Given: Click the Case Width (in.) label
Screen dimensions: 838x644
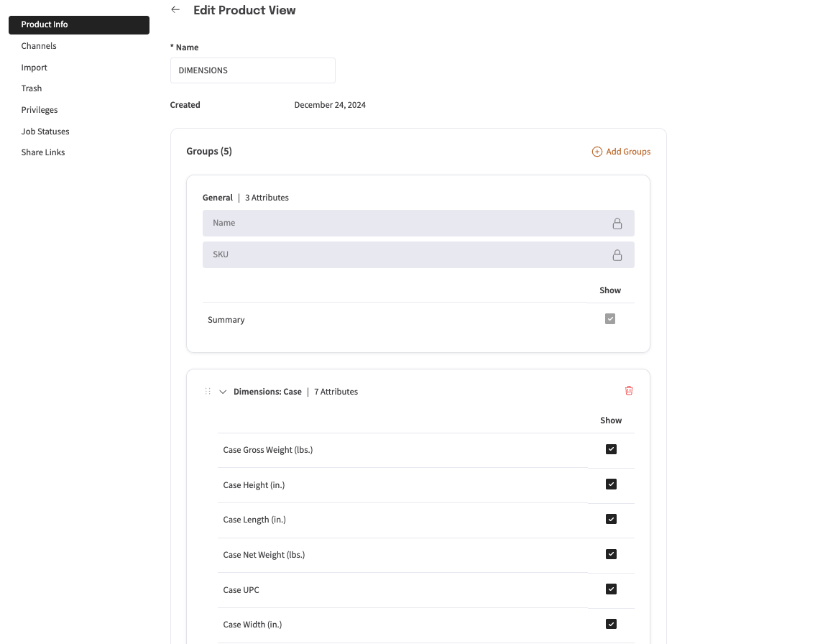Looking at the screenshot, I should coord(252,624).
